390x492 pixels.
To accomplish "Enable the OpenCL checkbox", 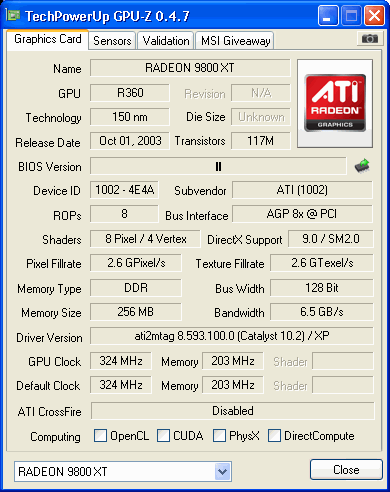I will [101, 436].
